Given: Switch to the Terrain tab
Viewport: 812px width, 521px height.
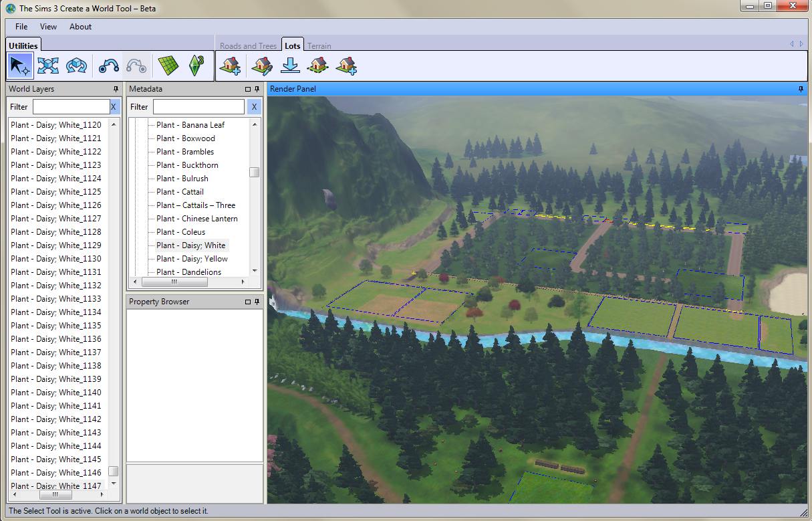Looking at the screenshot, I should pyautogui.click(x=319, y=46).
